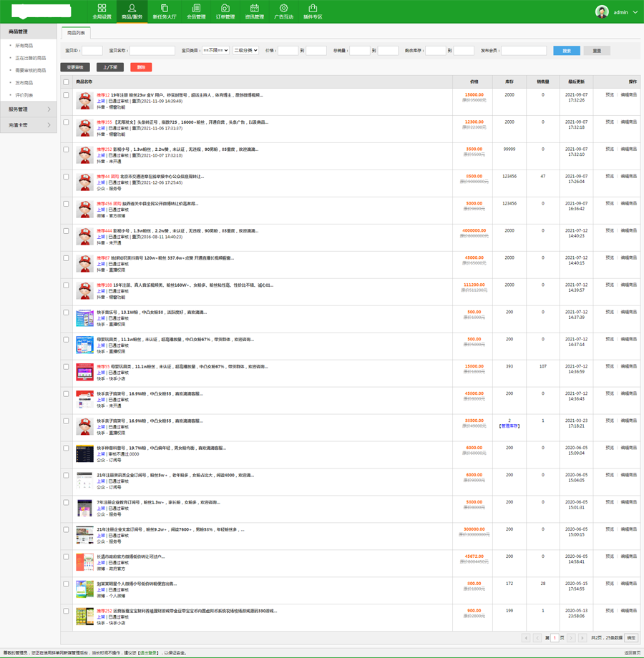
Task: Open 会员管理 from the top bar
Action: [195, 11]
